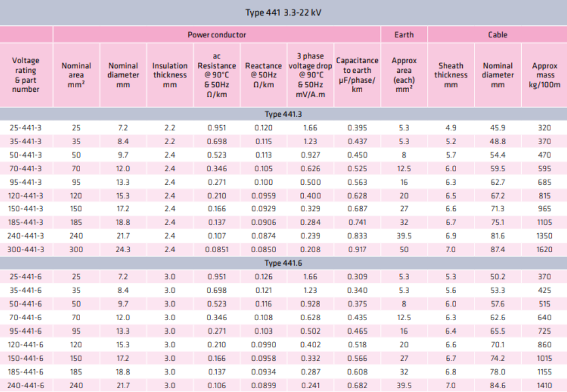Click part number '95-441-3'
The width and height of the screenshot is (567, 392).
pos(25,182)
